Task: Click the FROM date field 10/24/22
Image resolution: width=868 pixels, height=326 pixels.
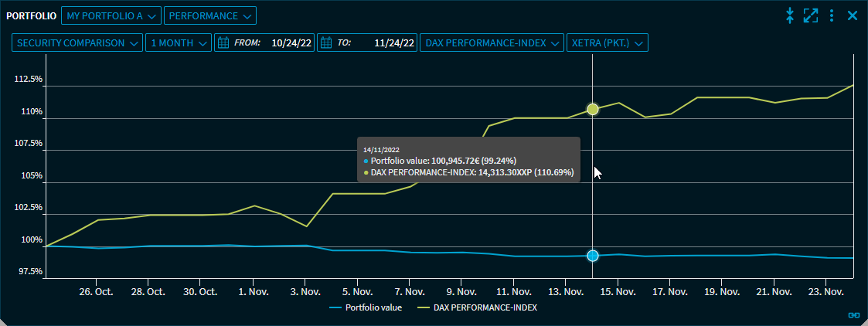Action: click(x=291, y=43)
